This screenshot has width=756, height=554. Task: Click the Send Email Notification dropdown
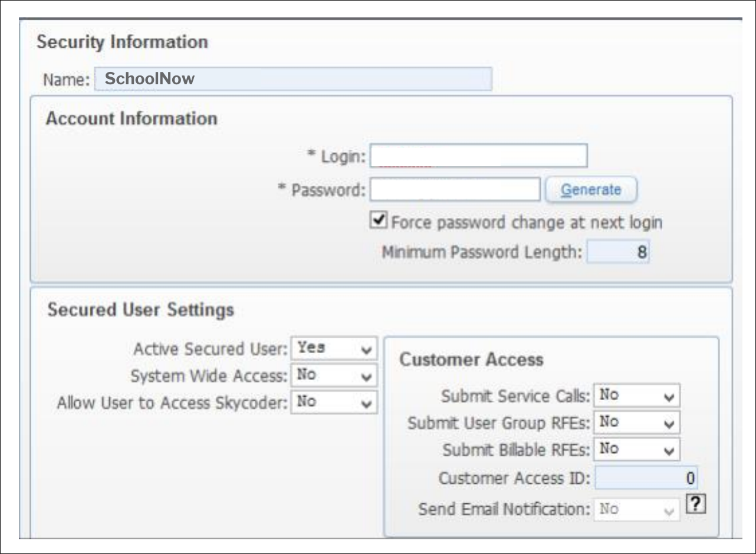pyautogui.click(x=637, y=509)
